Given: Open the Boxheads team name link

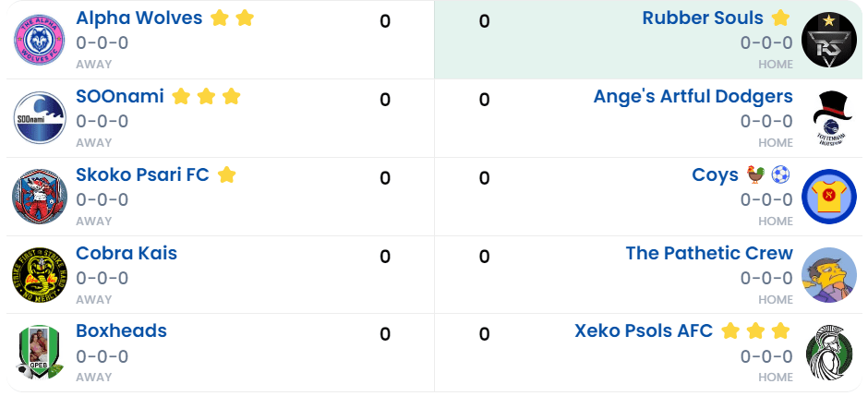Looking at the screenshot, I should pos(121,330).
